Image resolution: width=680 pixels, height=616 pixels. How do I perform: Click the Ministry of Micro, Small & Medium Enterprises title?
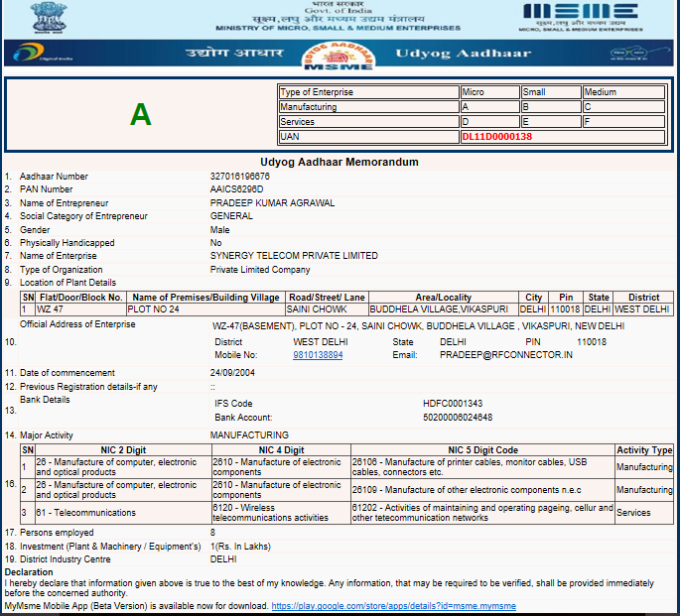339,28
